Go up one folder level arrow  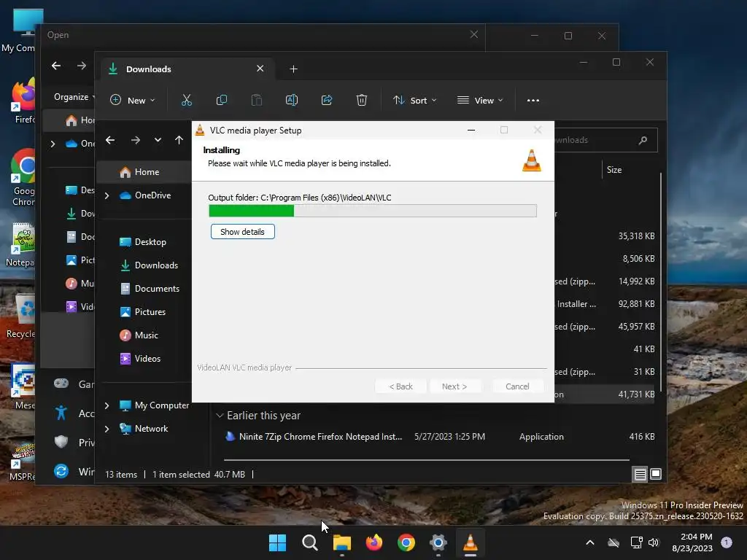click(x=179, y=140)
